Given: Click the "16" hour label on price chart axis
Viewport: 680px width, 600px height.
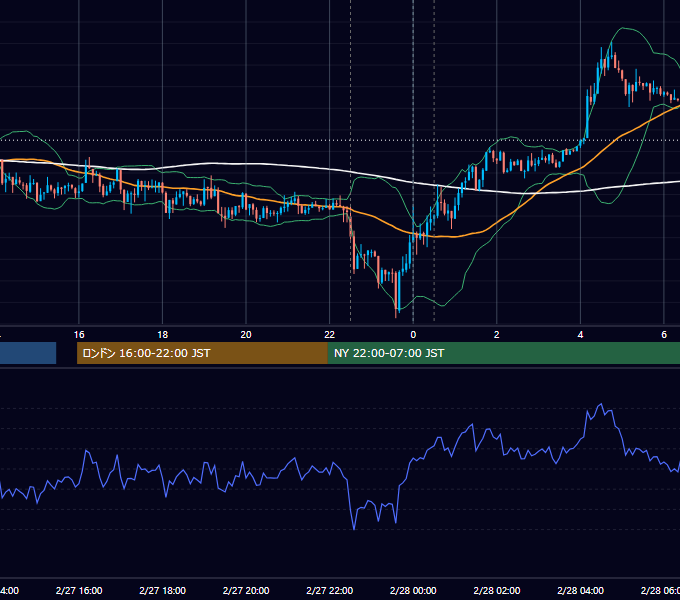Looking at the screenshot, I should click(79, 335).
